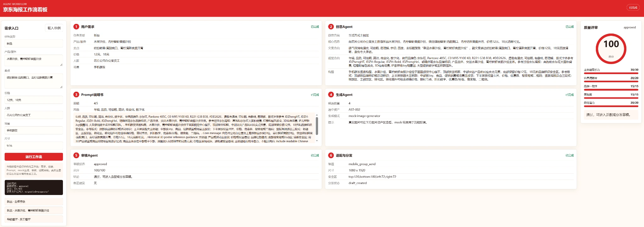Click the 已完成 status on 用户需求 card

315,27
